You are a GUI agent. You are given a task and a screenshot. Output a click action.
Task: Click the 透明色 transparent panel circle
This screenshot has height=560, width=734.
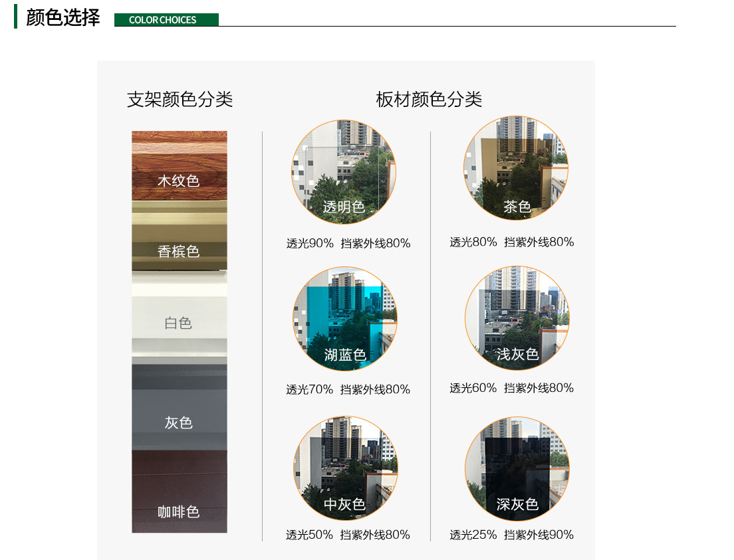pyautogui.click(x=344, y=172)
